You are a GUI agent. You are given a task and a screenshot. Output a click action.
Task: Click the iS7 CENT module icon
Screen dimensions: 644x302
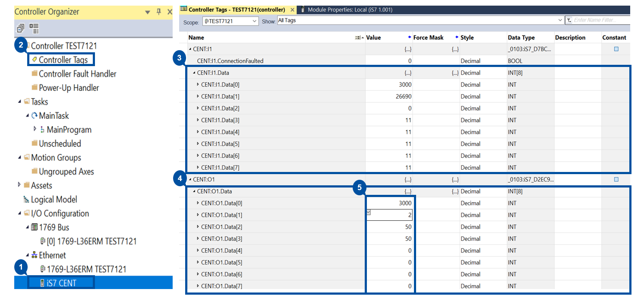pyautogui.click(x=42, y=283)
